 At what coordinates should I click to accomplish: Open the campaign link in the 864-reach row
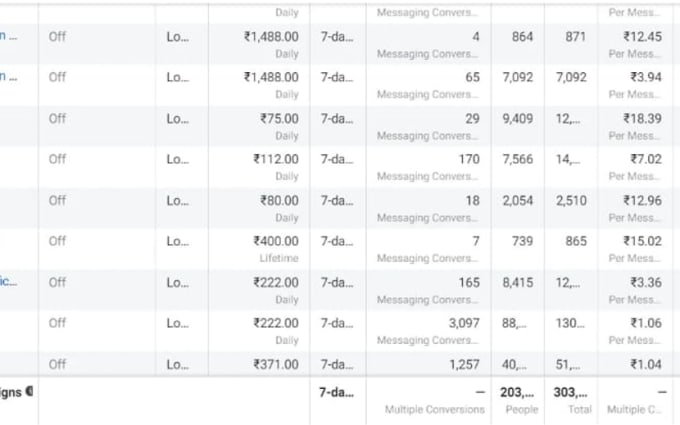[8, 36]
